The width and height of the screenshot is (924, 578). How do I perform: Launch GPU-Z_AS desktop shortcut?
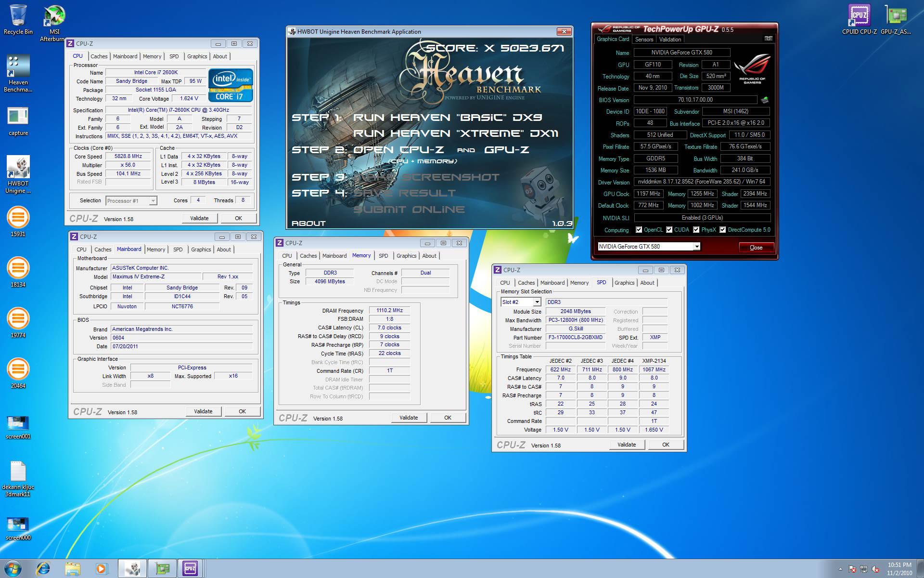[x=896, y=20]
